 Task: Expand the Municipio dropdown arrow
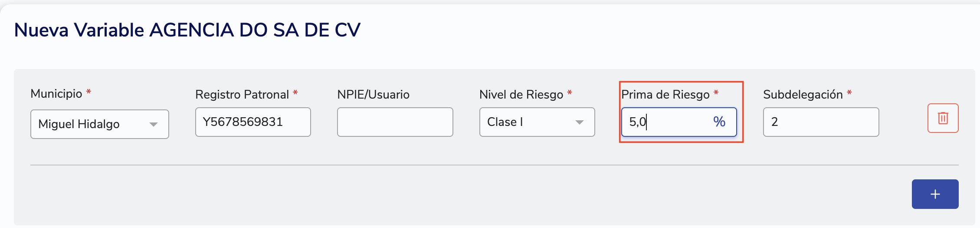[153, 124]
